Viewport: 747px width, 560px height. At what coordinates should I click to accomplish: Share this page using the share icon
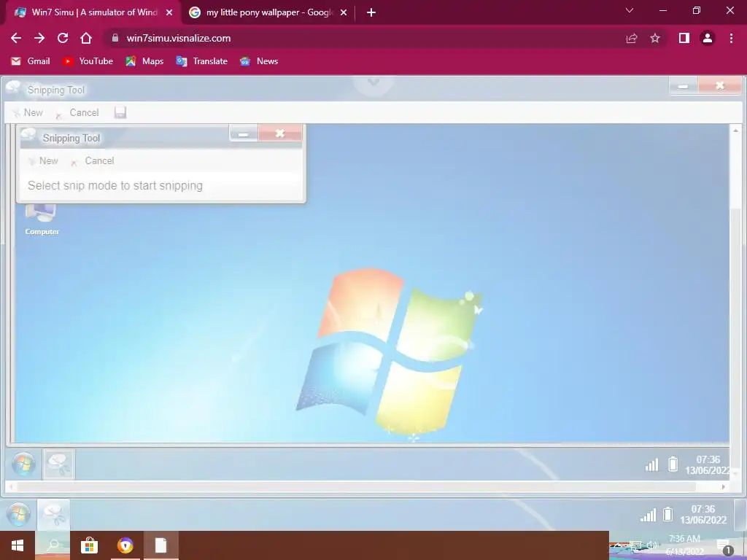[x=632, y=38]
